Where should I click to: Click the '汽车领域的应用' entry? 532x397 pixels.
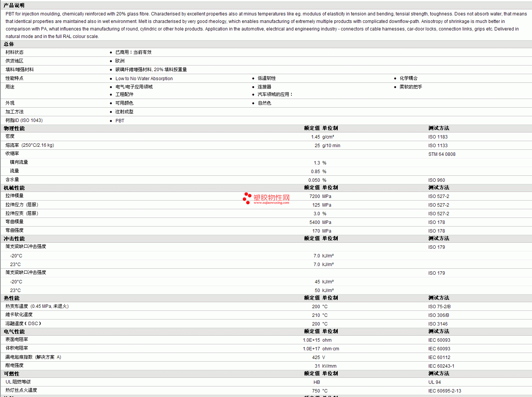275,94
